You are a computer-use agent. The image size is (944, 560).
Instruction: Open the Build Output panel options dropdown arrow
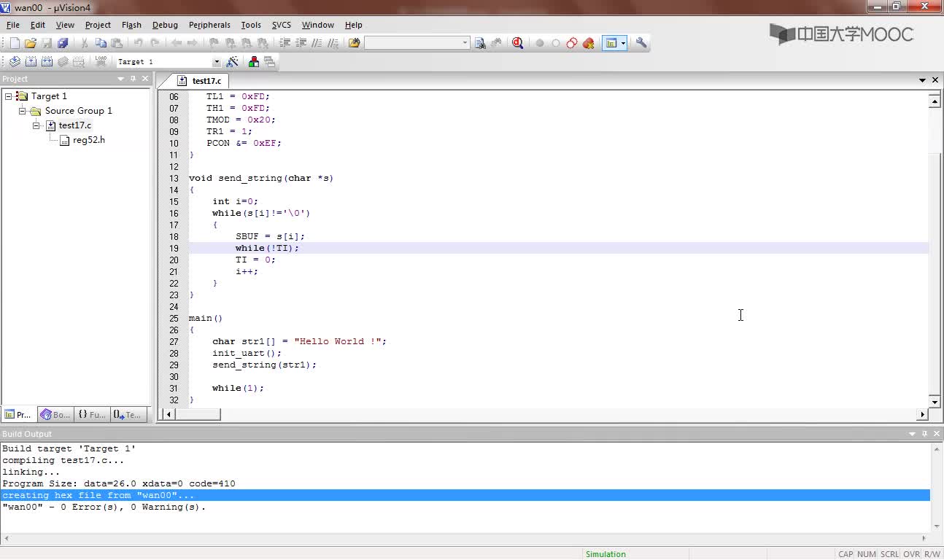pyautogui.click(x=912, y=434)
